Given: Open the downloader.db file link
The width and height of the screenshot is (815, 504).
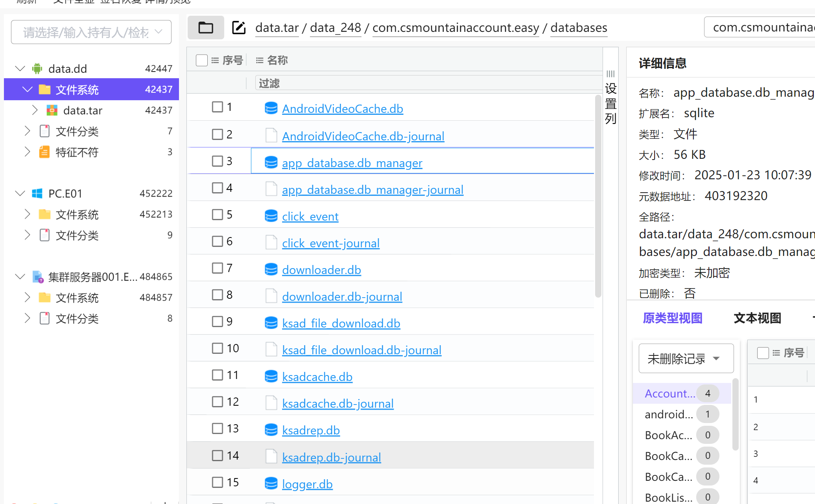Looking at the screenshot, I should (x=321, y=270).
